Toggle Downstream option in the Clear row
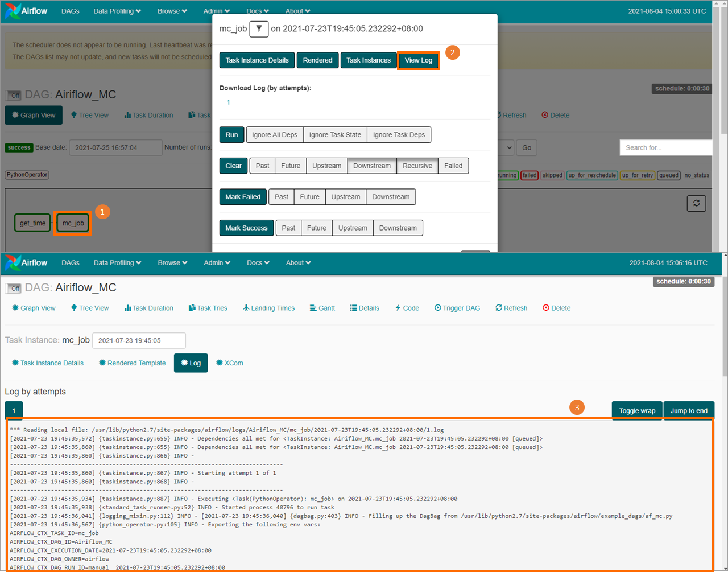728x572 pixels. click(372, 166)
